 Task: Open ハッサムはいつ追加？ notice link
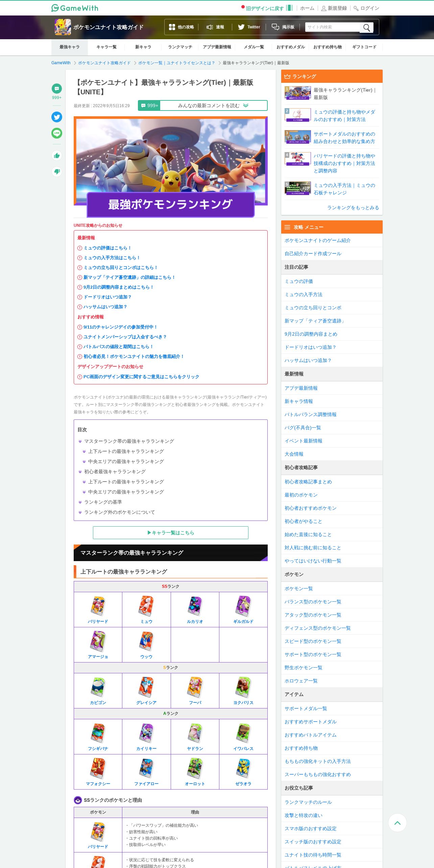pos(105,307)
